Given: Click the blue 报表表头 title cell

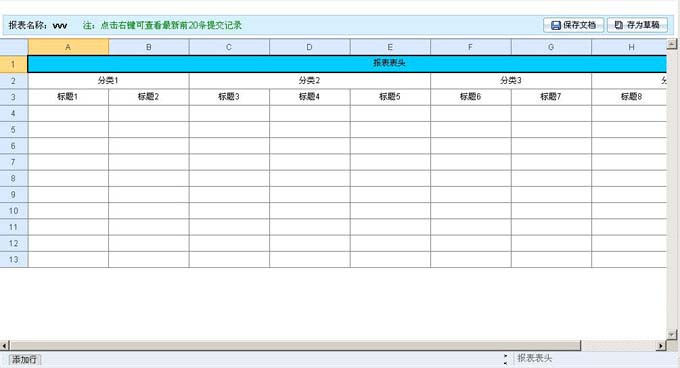Looking at the screenshot, I should [347, 64].
